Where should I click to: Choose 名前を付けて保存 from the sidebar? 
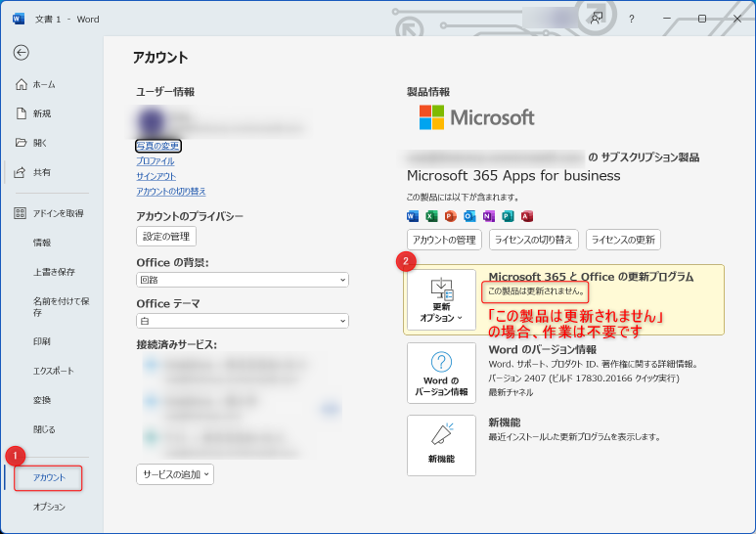pyautogui.click(x=62, y=306)
